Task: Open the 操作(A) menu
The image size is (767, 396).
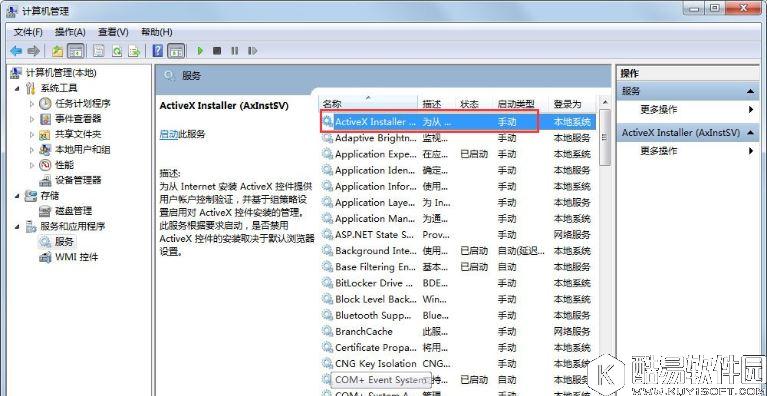Action: 70,32
